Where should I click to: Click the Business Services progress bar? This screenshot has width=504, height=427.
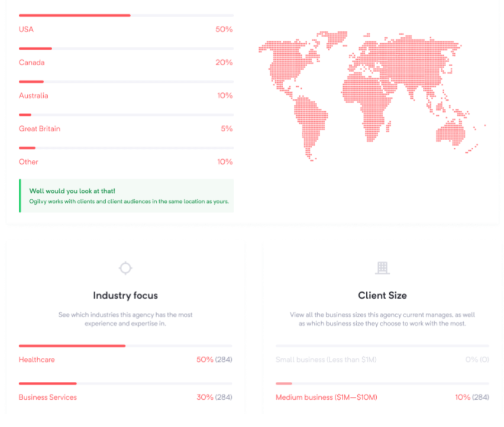(125, 383)
